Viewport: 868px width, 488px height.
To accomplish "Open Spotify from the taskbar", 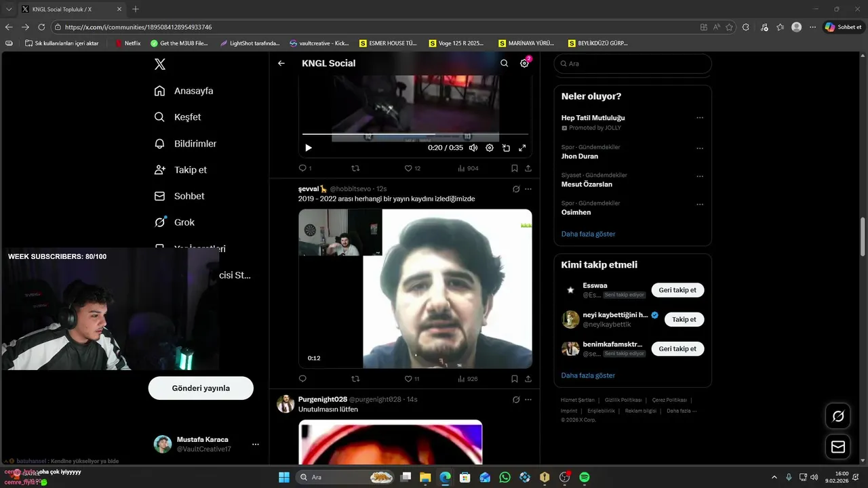I will point(585,477).
